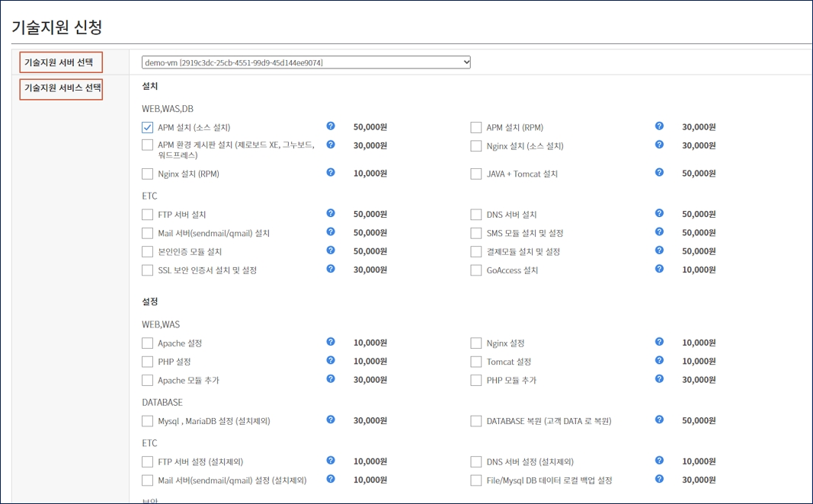
Task: Tick the PHP 설정 checkbox
Action: tap(148, 362)
